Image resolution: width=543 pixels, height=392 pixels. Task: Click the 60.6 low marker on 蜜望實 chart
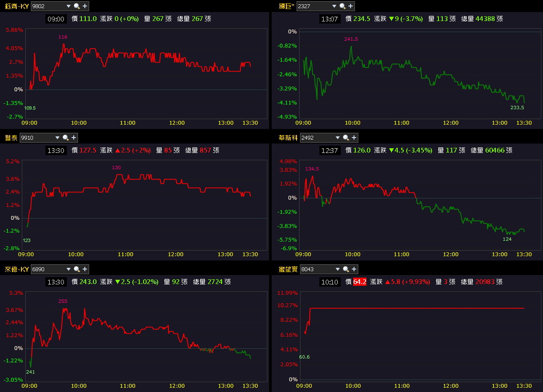tap(305, 357)
